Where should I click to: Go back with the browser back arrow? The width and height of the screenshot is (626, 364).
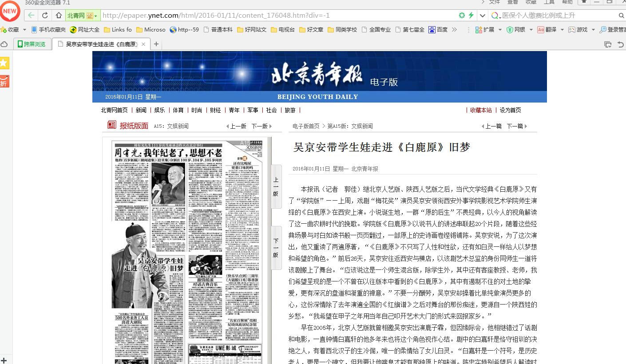click(31, 16)
